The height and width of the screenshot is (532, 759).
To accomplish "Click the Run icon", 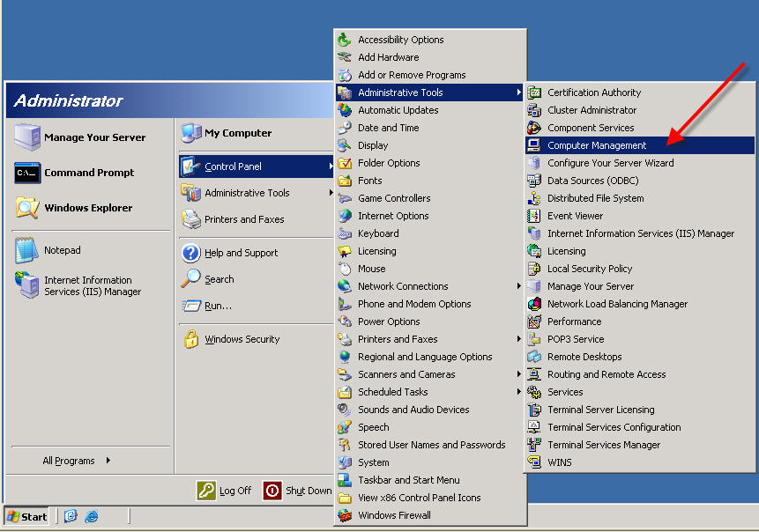I will point(190,306).
